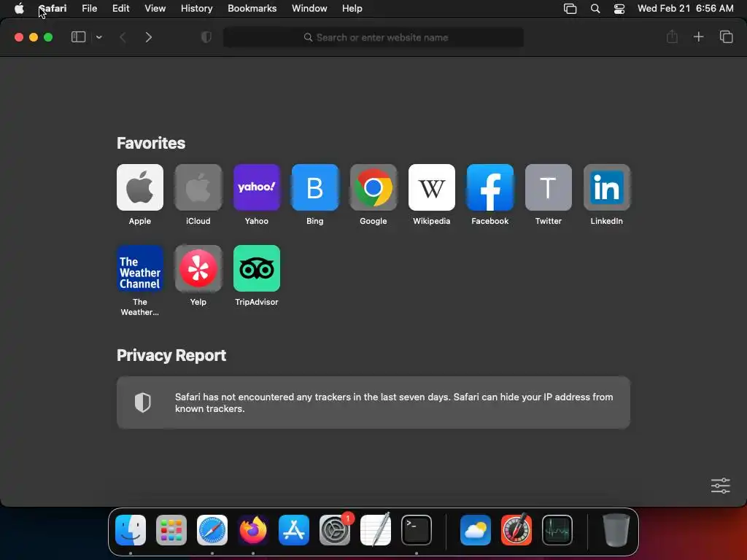Open TextEdit from the Dock
The image size is (747, 560).
[x=376, y=530]
